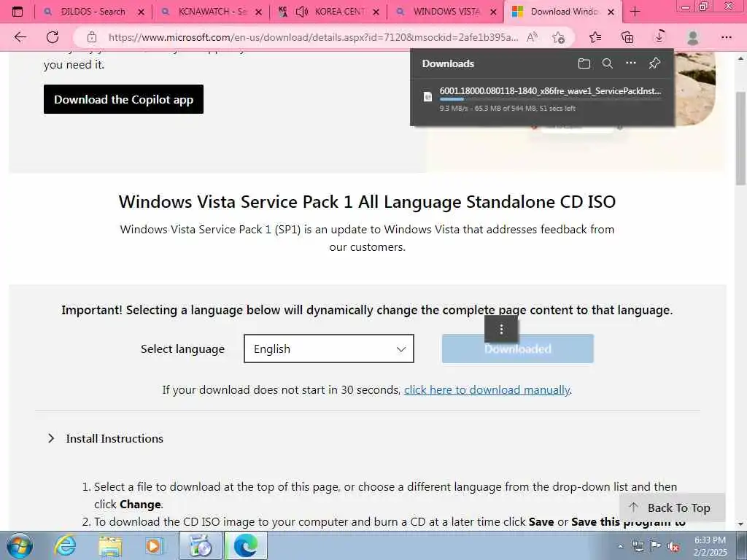
Task: Open the downloads folder icon
Action: tap(584, 63)
